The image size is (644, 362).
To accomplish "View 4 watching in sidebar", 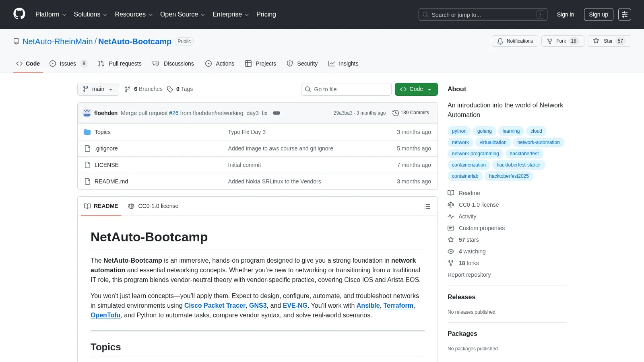I will tap(467, 251).
